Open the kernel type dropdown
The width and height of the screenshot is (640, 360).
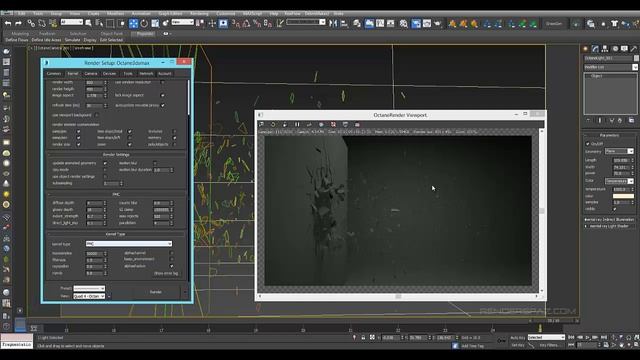(129, 244)
